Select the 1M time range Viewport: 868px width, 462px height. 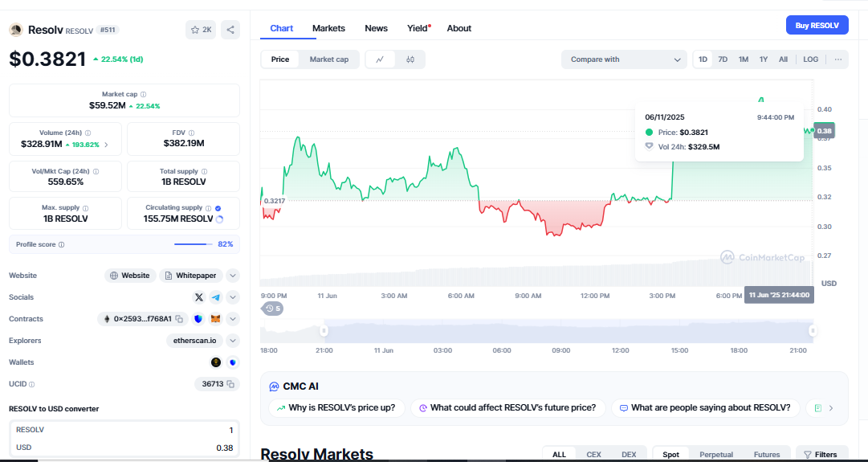tap(744, 59)
